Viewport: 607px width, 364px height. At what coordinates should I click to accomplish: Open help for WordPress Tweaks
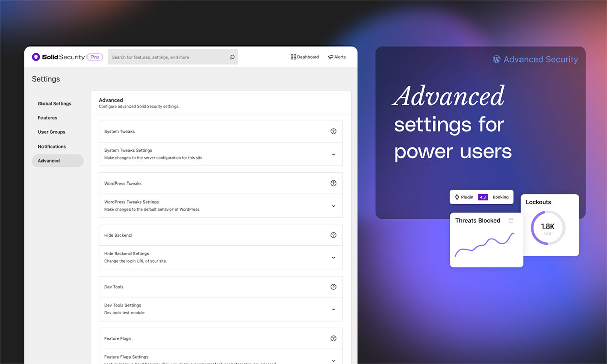(333, 184)
